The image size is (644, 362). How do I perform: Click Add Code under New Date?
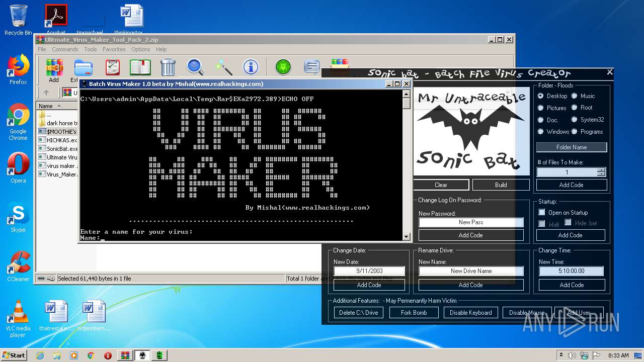(x=369, y=285)
